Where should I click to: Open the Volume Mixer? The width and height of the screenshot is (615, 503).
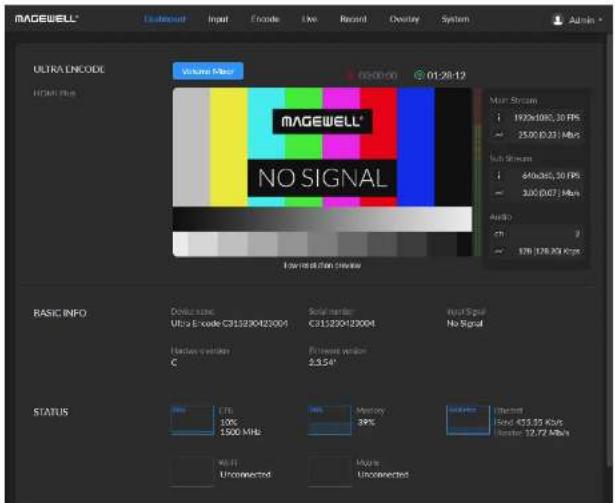click(x=208, y=71)
